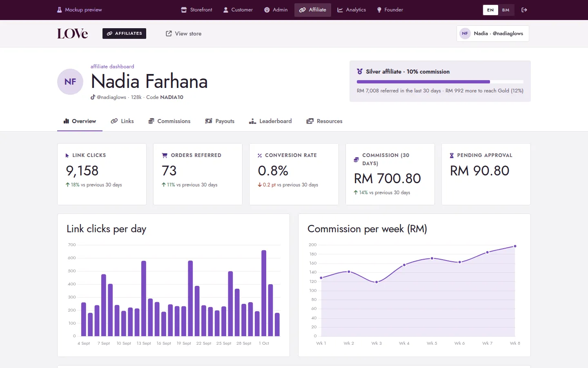Click the 'affiliate dashboard' label
This screenshot has width=588, height=368.
(x=112, y=66)
